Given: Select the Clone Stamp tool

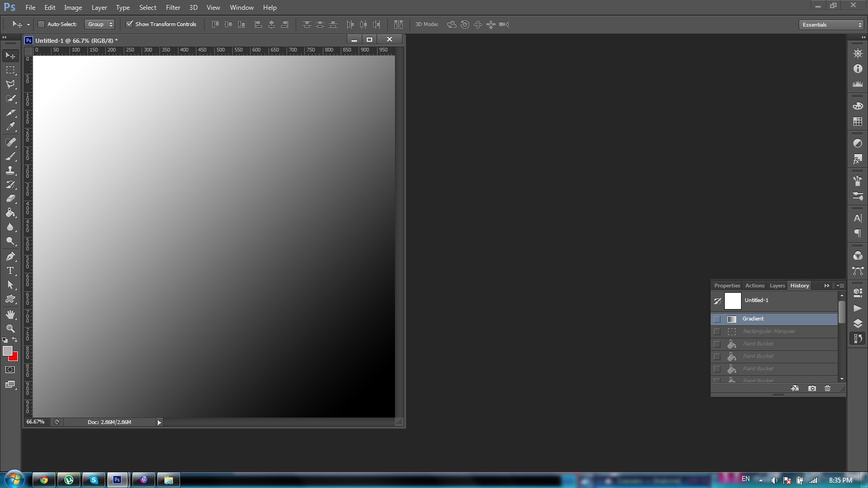Looking at the screenshot, I should click(10, 170).
